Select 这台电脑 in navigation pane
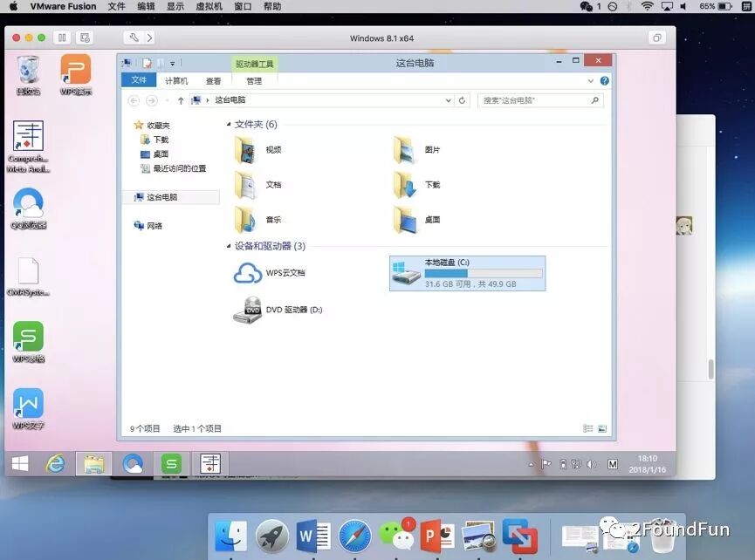Image resolution: width=755 pixels, height=560 pixels. tap(171, 197)
